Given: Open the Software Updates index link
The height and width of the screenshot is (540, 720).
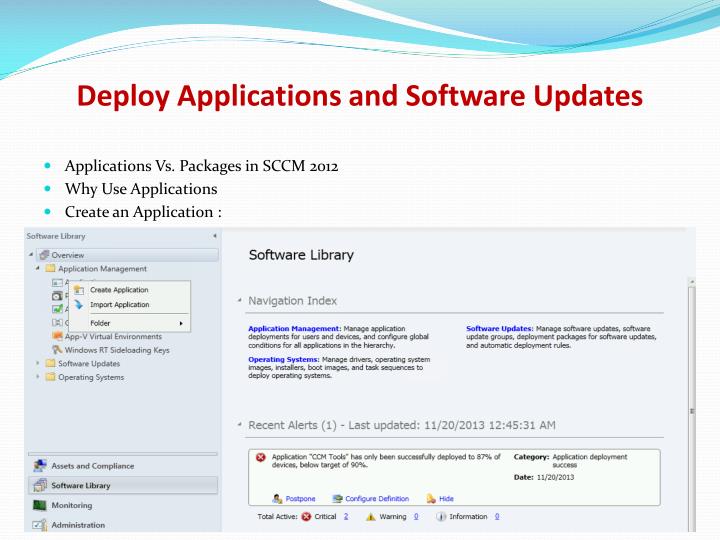Looking at the screenshot, I should click(500, 329).
